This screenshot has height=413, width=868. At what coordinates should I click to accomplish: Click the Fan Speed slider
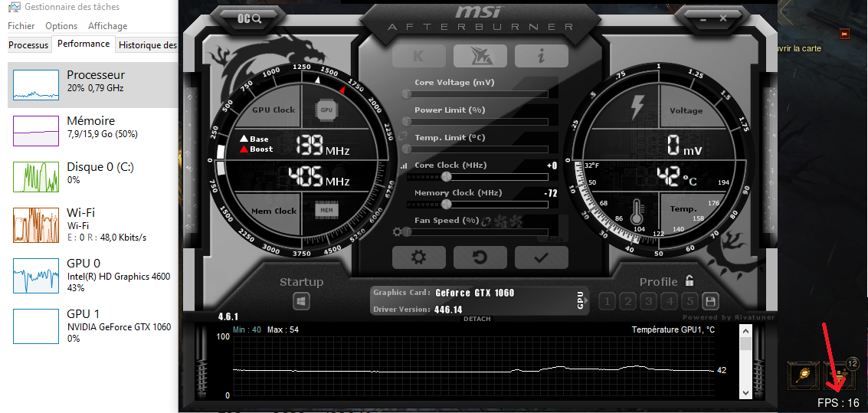477,232
